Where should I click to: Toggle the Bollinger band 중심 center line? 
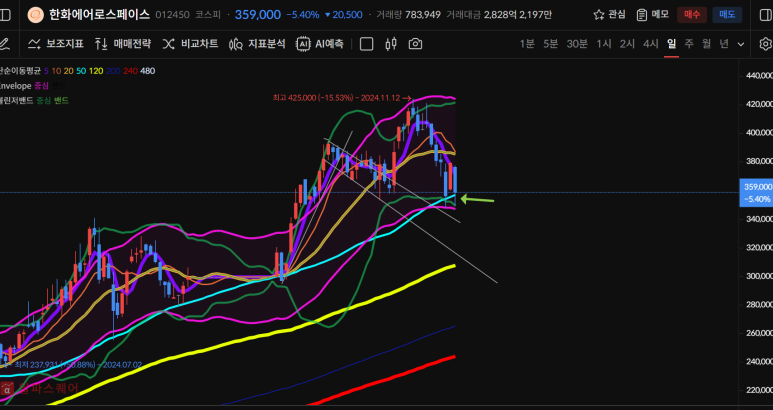tap(44, 101)
